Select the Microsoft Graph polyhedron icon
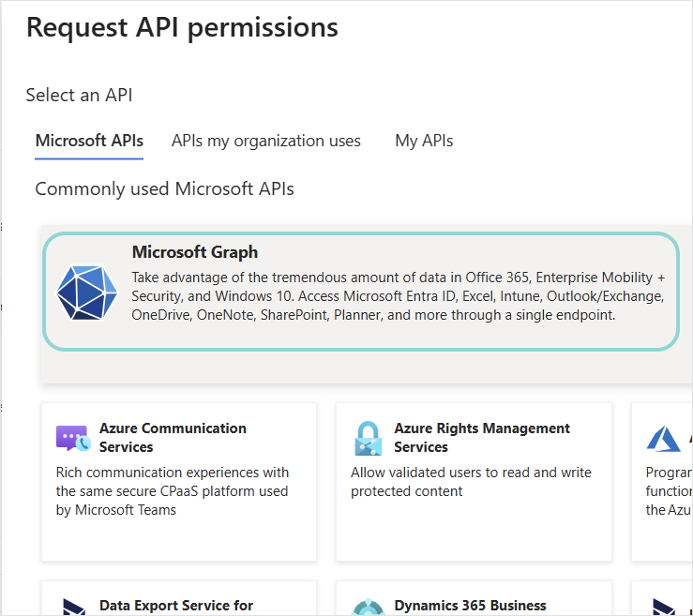 point(86,293)
